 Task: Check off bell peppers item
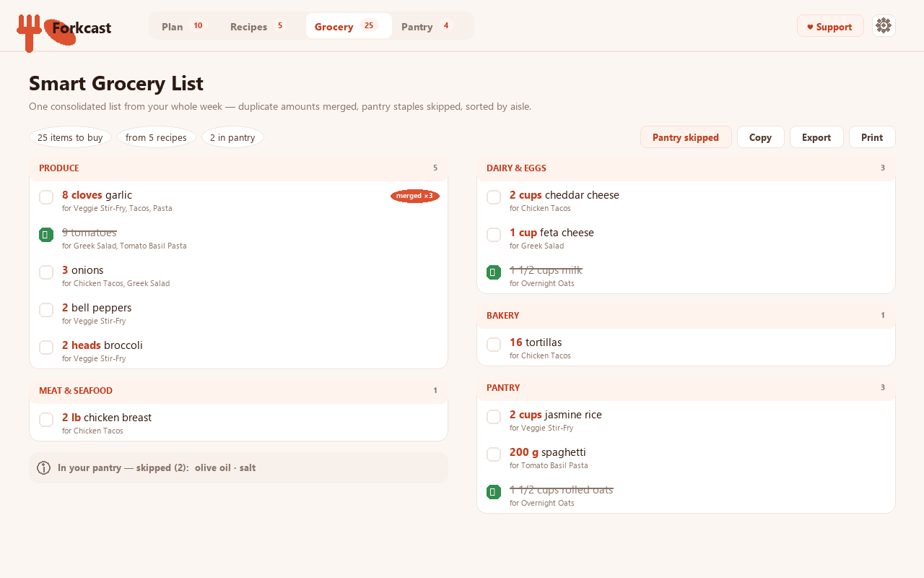click(46, 310)
